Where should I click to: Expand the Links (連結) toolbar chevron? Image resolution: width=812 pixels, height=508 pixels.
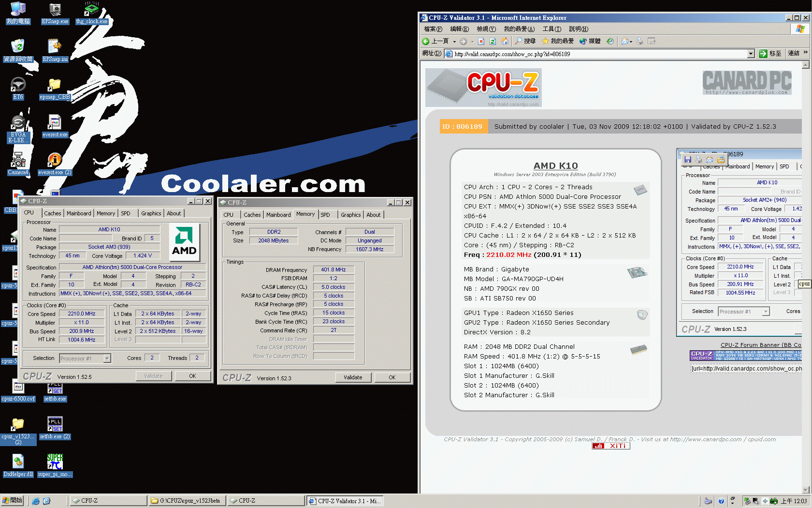[805, 53]
